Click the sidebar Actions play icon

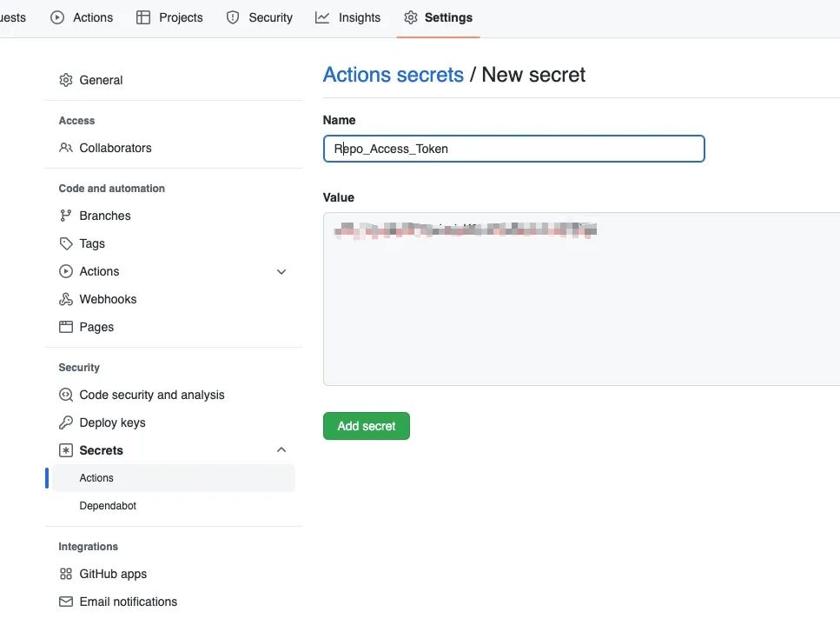(x=66, y=271)
